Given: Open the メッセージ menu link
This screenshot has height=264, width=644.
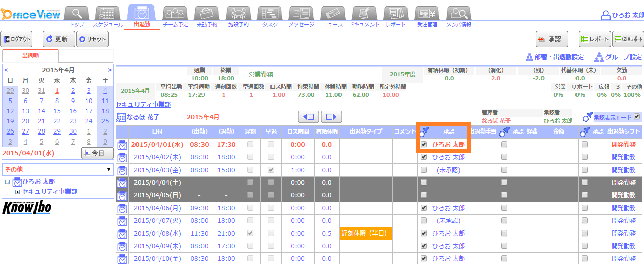Looking at the screenshot, I should click(301, 24).
